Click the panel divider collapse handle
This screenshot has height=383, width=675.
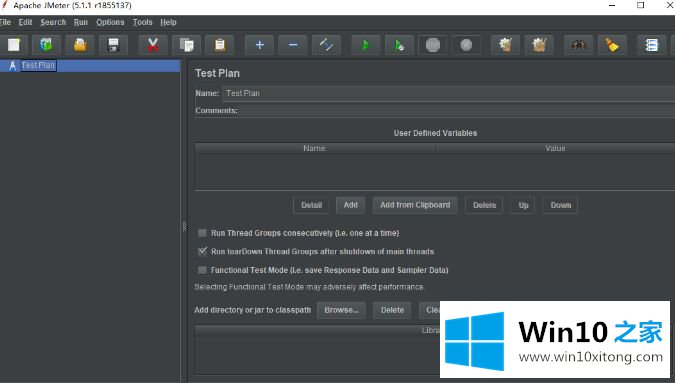[x=184, y=226]
